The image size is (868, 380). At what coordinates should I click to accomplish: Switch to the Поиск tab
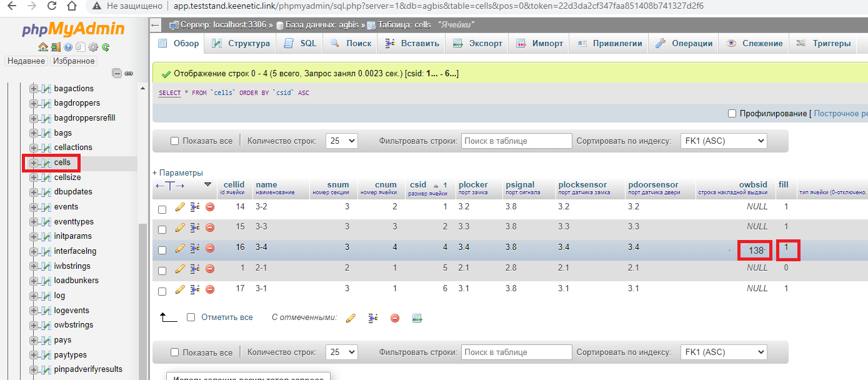point(351,44)
